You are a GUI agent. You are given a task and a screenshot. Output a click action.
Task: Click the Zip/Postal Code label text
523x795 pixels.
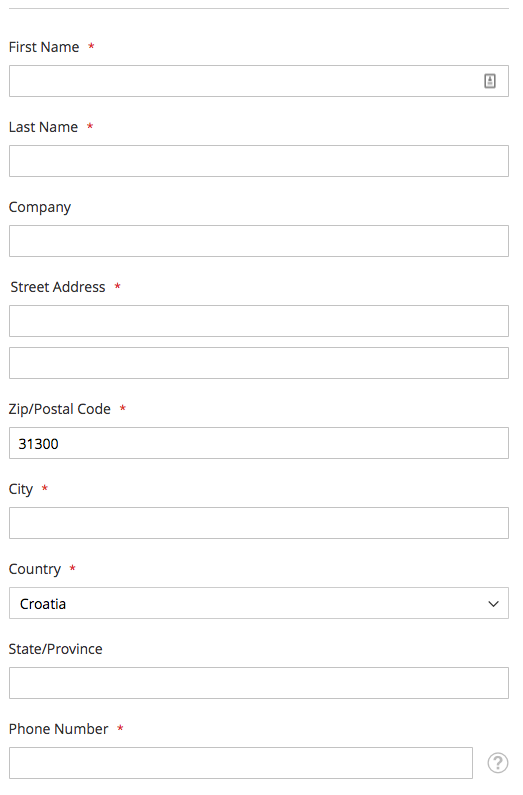point(60,409)
